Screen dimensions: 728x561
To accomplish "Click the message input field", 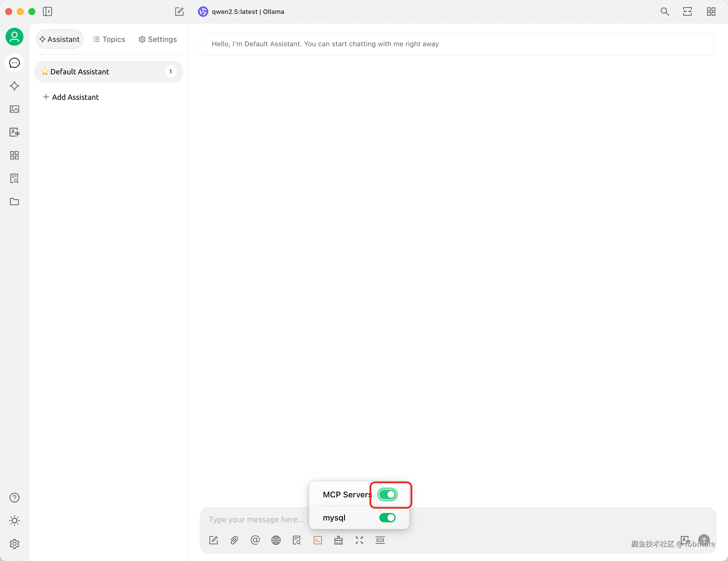I will pyautogui.click(x=256, y=519).
